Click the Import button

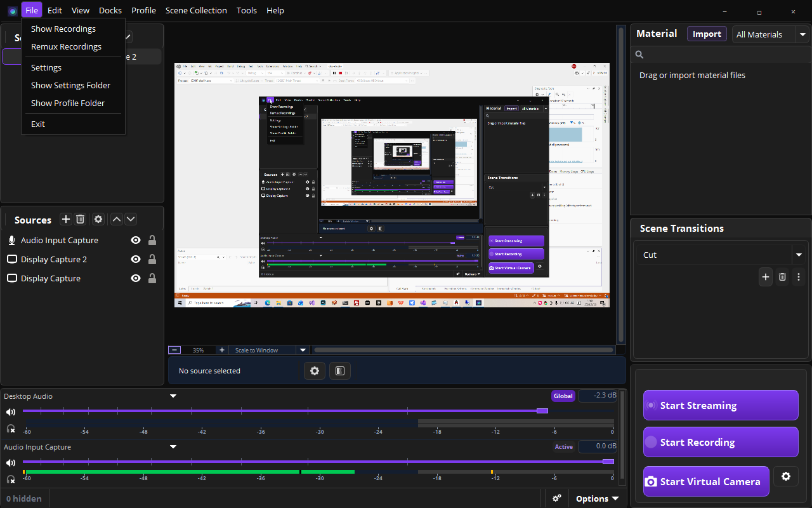click(707, 34)
